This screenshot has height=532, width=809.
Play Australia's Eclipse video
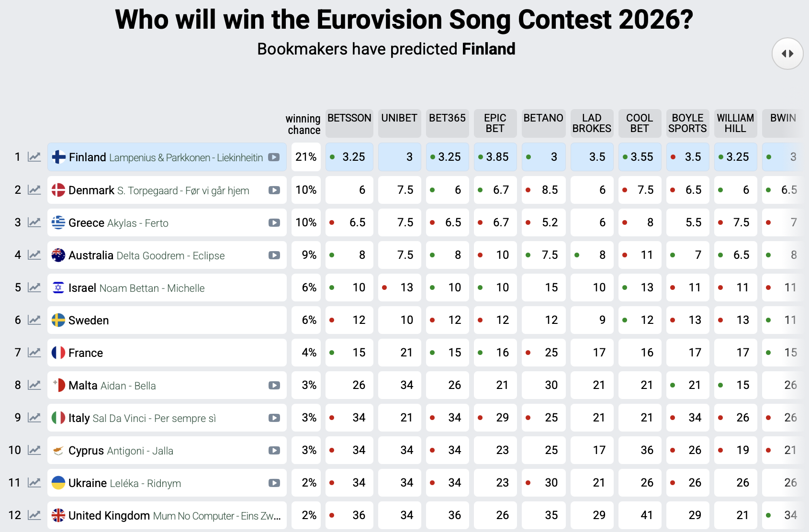click(274, 255)
